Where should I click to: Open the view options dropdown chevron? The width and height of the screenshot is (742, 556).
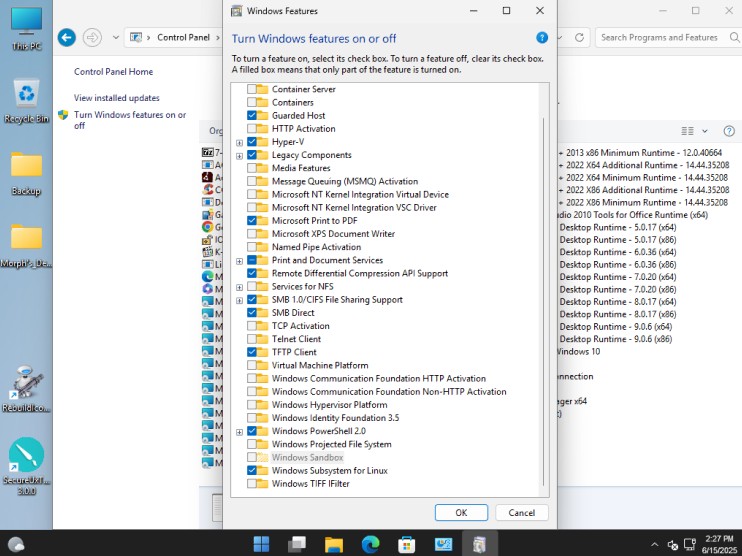705,131
